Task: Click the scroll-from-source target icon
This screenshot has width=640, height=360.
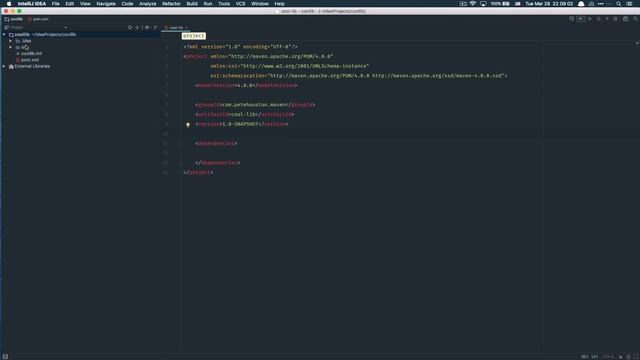Action: point(130,27)
